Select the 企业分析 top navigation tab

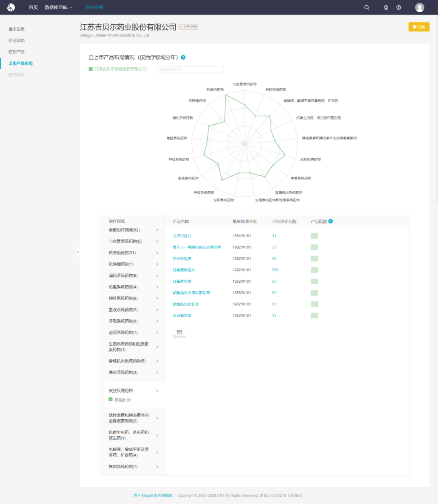pos(94,7)
